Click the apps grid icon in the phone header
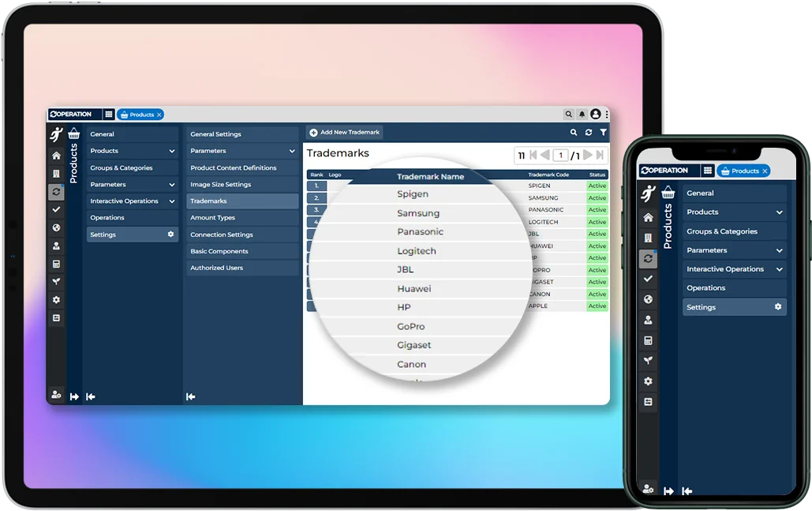The image size is (812, 511). [707, 171]
